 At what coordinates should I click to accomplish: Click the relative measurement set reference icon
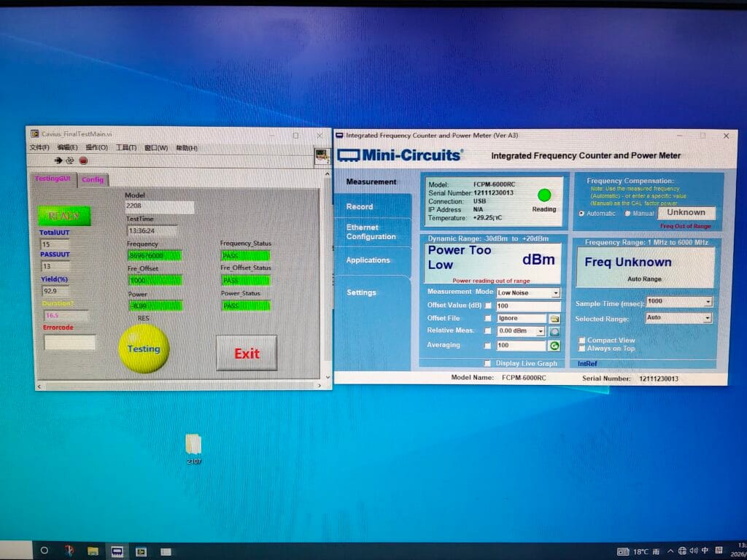554,332
